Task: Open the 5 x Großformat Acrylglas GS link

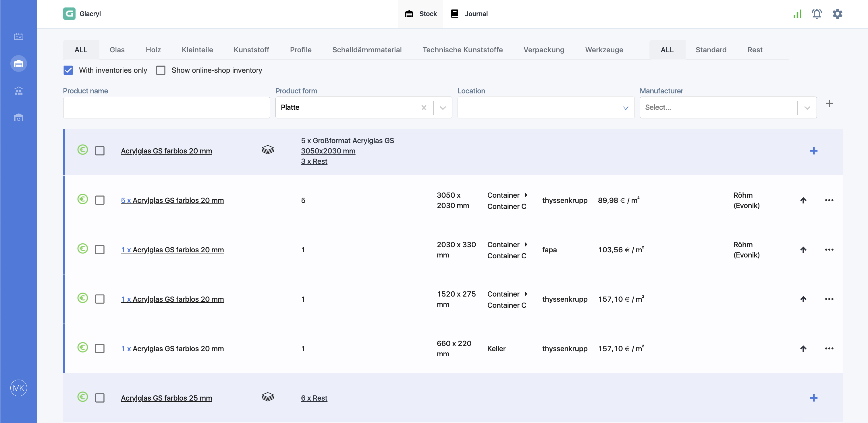Action: coord(348,146)
